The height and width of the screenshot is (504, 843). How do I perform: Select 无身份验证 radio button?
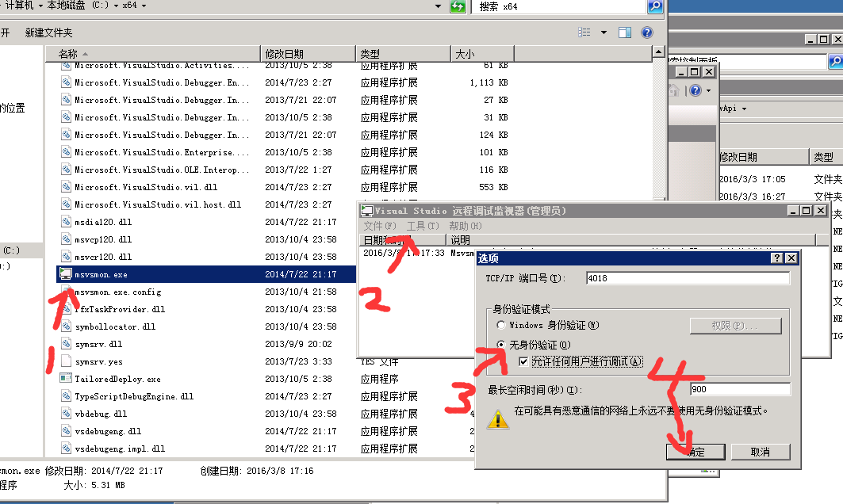click(x=501, y=344)
